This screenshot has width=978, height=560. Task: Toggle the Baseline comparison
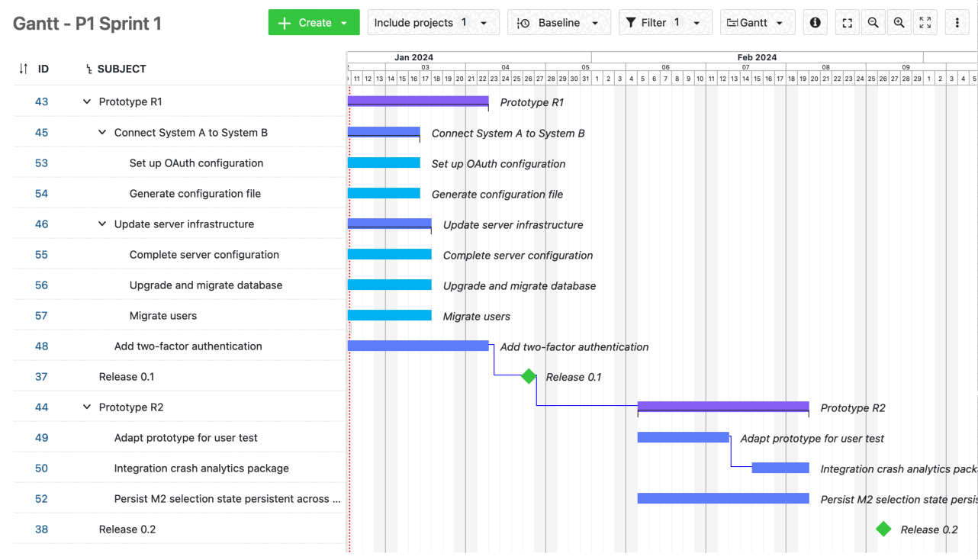coord(559,22)
